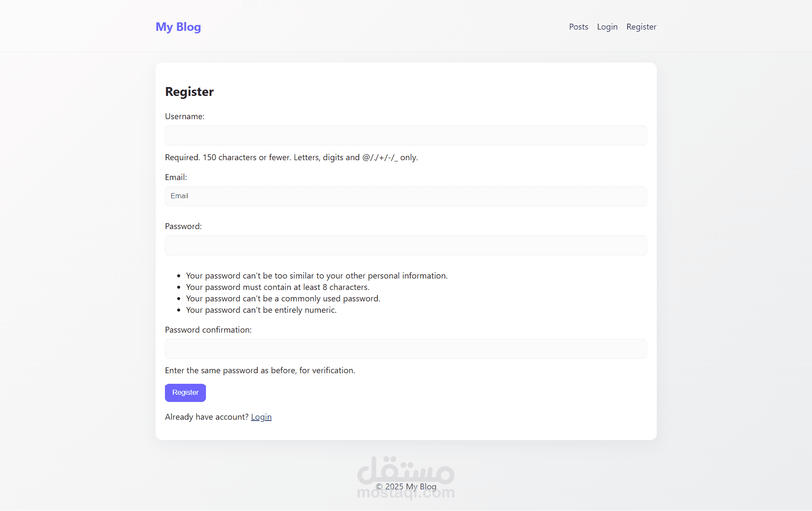Focus the Username input field
812x511 pixels.
point(406,135)
